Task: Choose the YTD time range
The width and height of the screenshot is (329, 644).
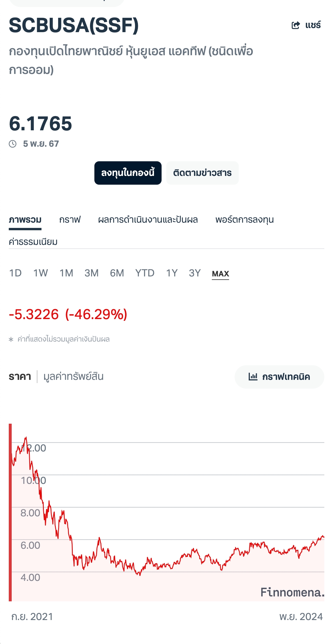Action: 145,273
